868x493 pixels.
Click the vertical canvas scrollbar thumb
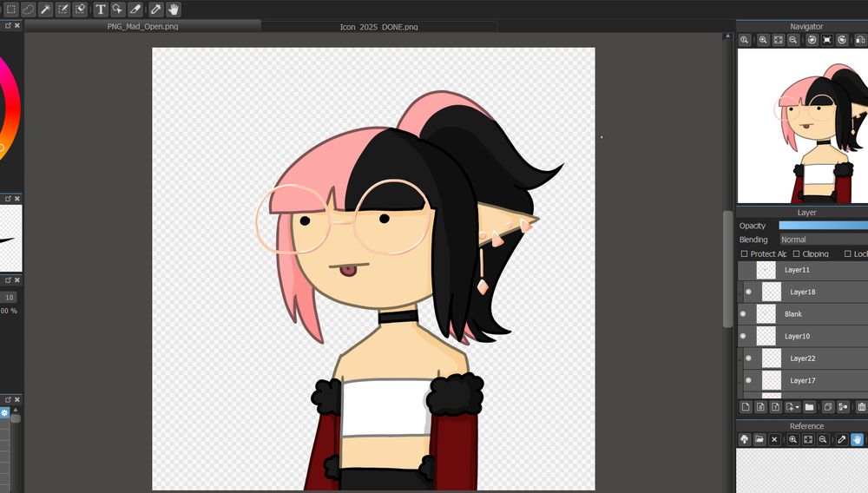pos(727,269)
